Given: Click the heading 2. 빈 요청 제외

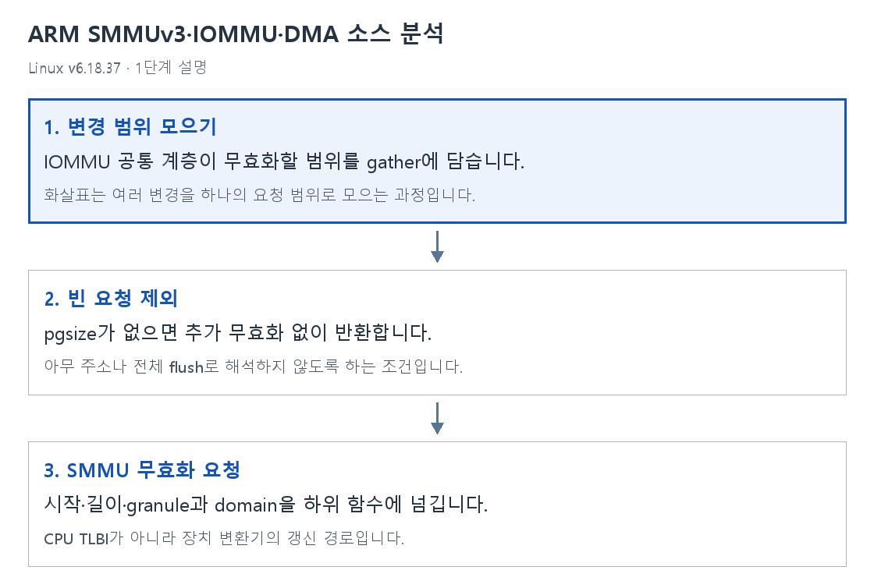Looking at the screenshot, I should 111,298.
